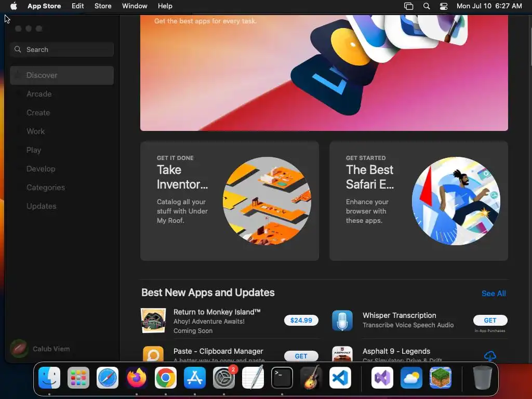The height and width of the screenshot is (399, 532).
Task: Open GarageBand from the dock
Action: point(311,378)
